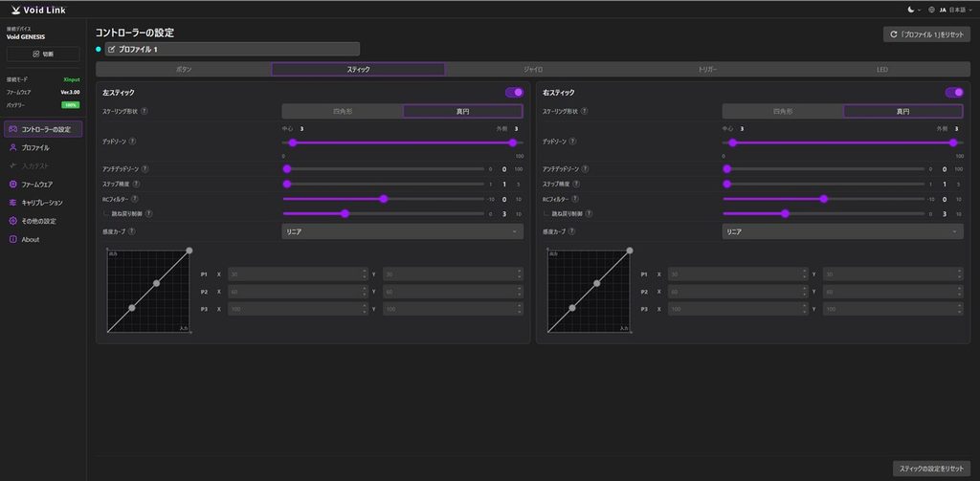The width and height of the screenshot is (980, 481).
Task: Click help icon next to 左スティック デッドゾーン
Action: coord(134,142)
